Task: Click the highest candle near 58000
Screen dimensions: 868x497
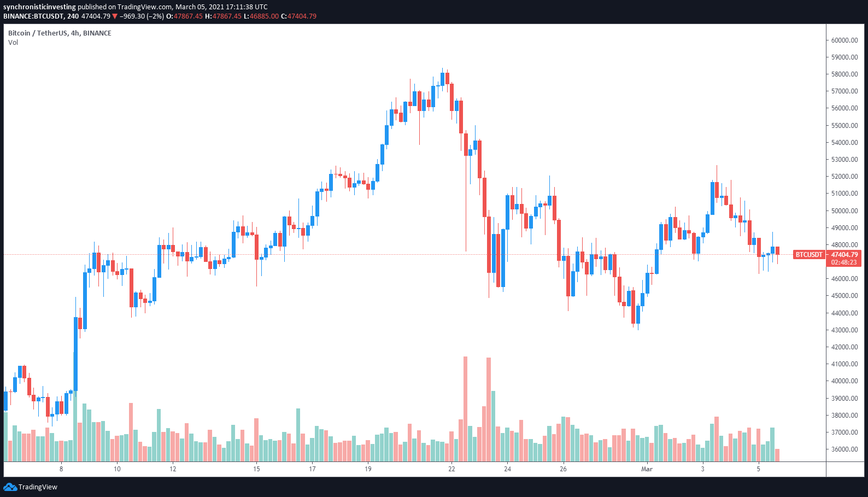Action: [442, 79]
